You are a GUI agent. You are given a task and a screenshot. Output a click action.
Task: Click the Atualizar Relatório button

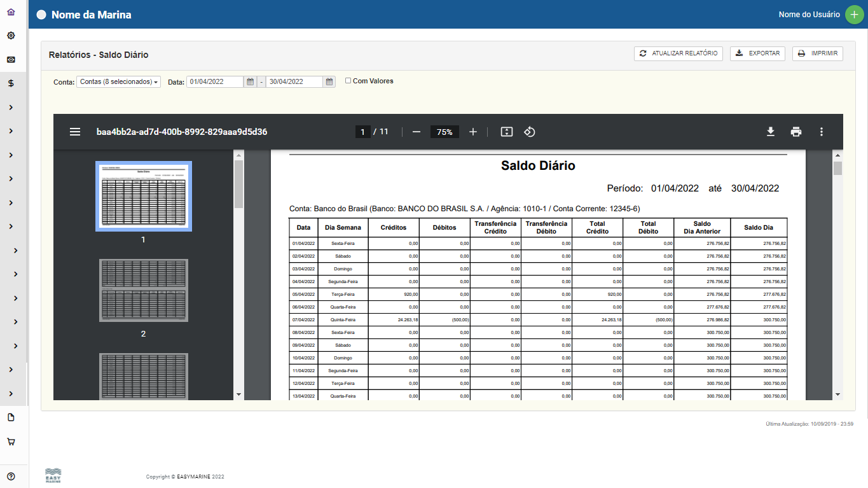[678, 53]
